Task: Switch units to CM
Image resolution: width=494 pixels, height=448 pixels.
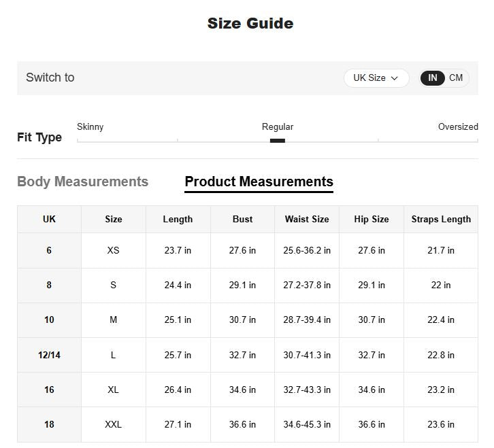Action: [x=456, y=78]
